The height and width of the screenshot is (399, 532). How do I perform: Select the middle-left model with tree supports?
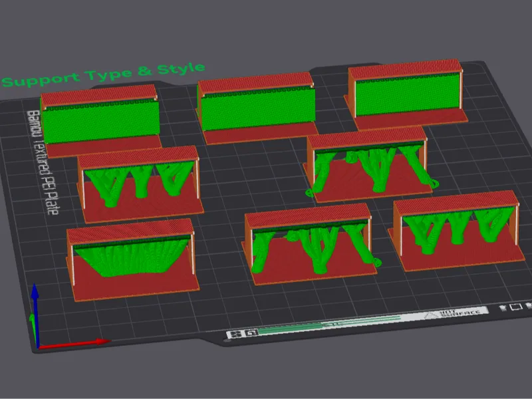pyautogui.click(x=140, y=184)
